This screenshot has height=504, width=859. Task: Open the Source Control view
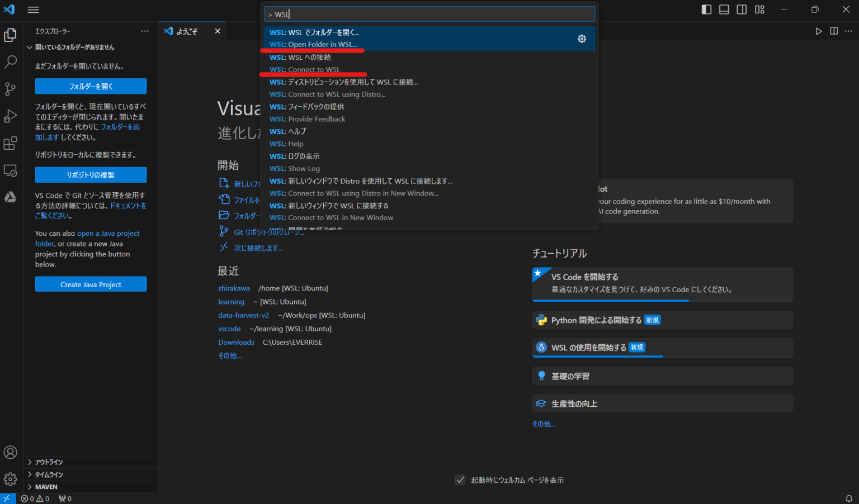(11, 89)
